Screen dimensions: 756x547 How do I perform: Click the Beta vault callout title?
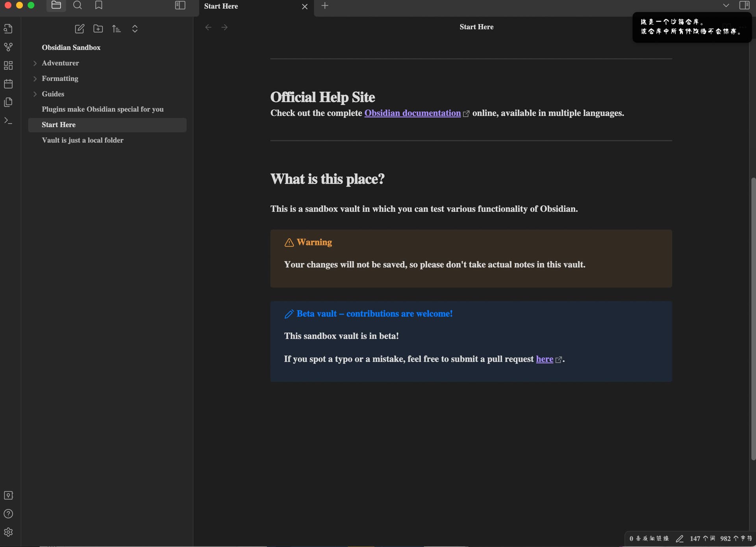pyautogui.click(x=374, y=314)
